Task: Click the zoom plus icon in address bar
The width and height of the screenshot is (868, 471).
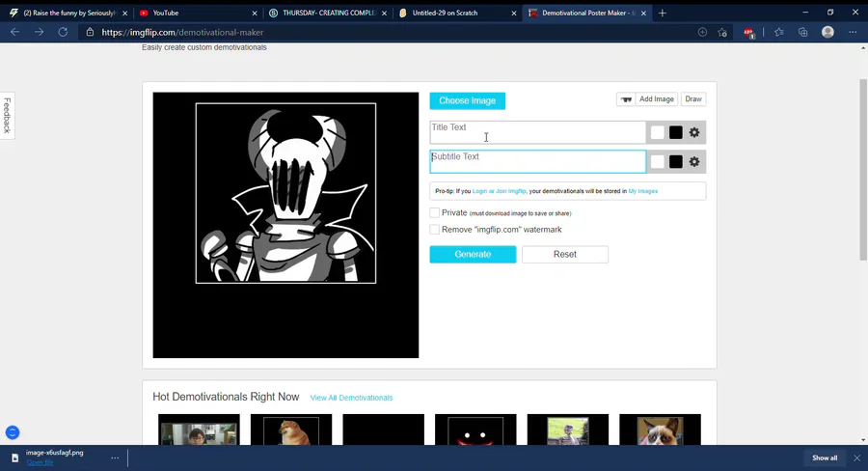Action: (702, 32)
